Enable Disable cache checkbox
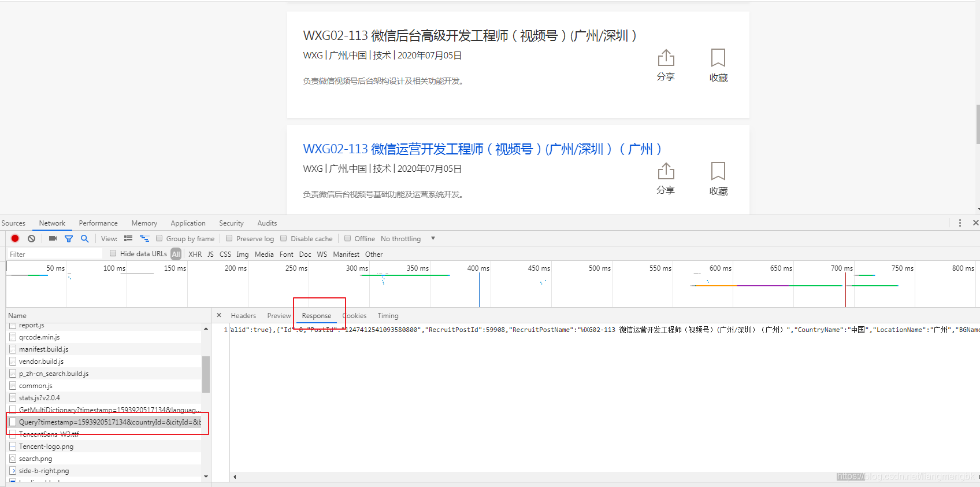Viewport: 980px width, 487px height. (284, 238)
